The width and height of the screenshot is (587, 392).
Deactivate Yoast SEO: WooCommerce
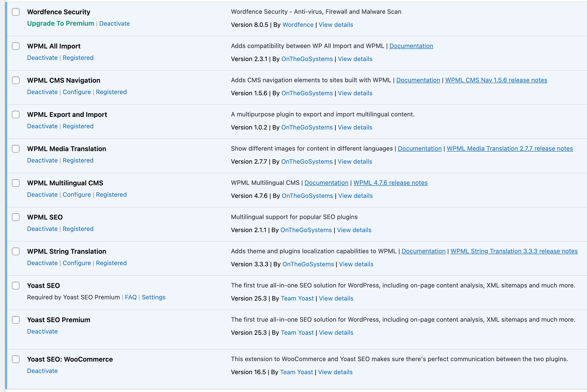pos(42,371)
